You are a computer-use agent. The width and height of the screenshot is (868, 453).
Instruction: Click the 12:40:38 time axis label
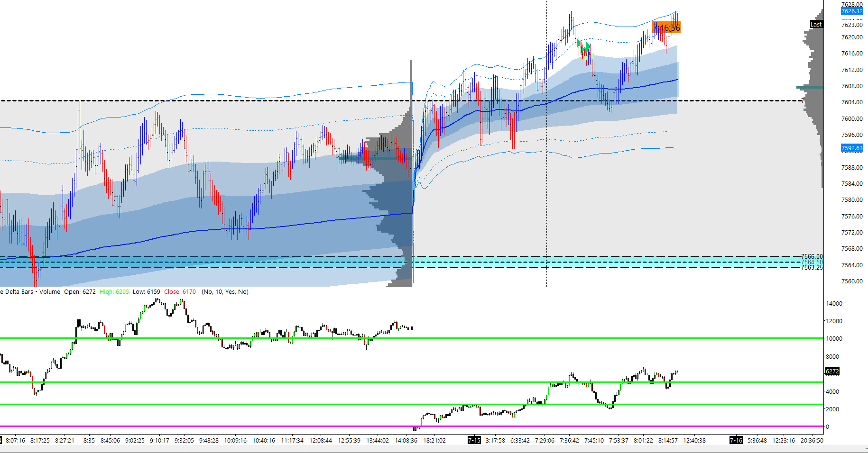pyautogui.click(x=694, y=441)
